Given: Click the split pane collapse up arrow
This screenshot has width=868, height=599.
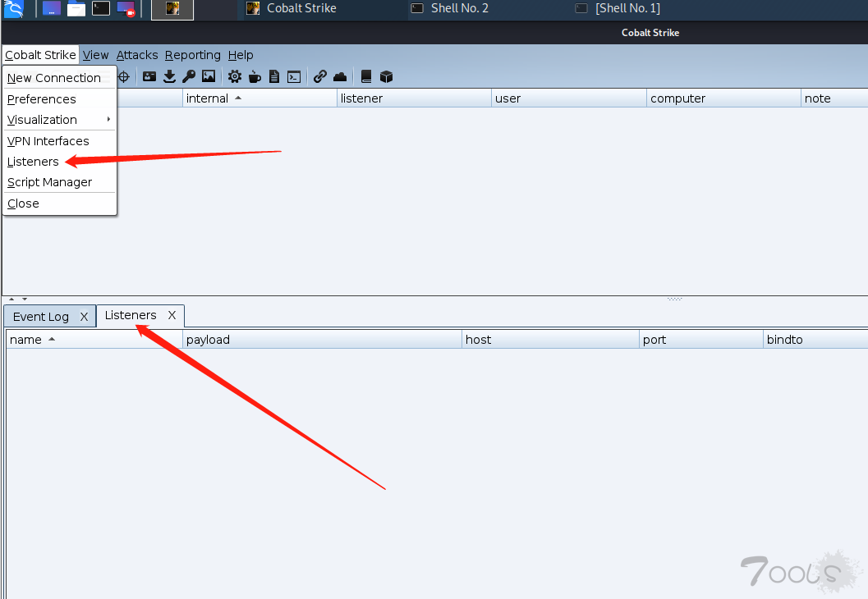Looking at the screenshot, I should (x=11, y=299).
